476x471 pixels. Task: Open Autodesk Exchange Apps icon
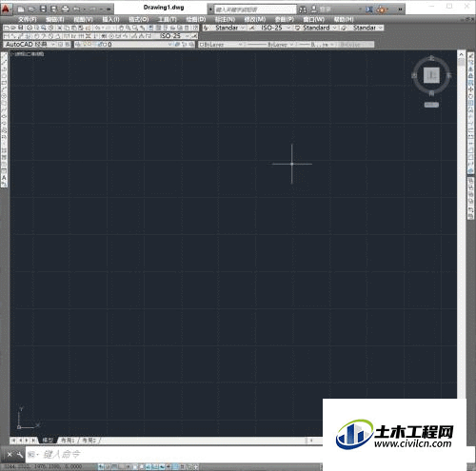[369, 10]
